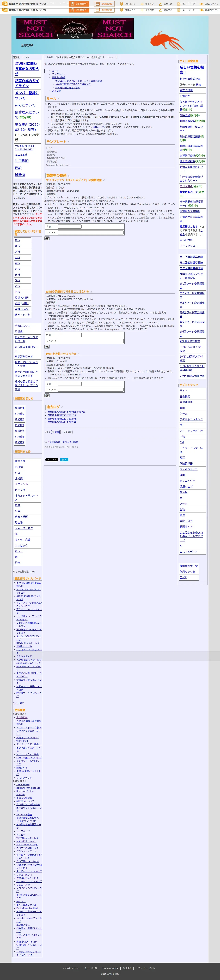Open FAQ in the left menu
The height and width of the screenshot is (980, 220).
[x=18, y=168]
